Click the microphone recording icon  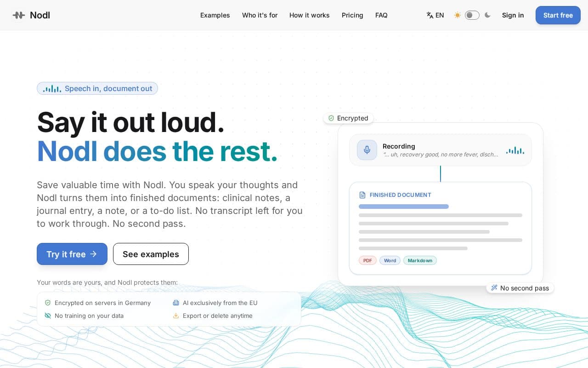pos(367,150)
